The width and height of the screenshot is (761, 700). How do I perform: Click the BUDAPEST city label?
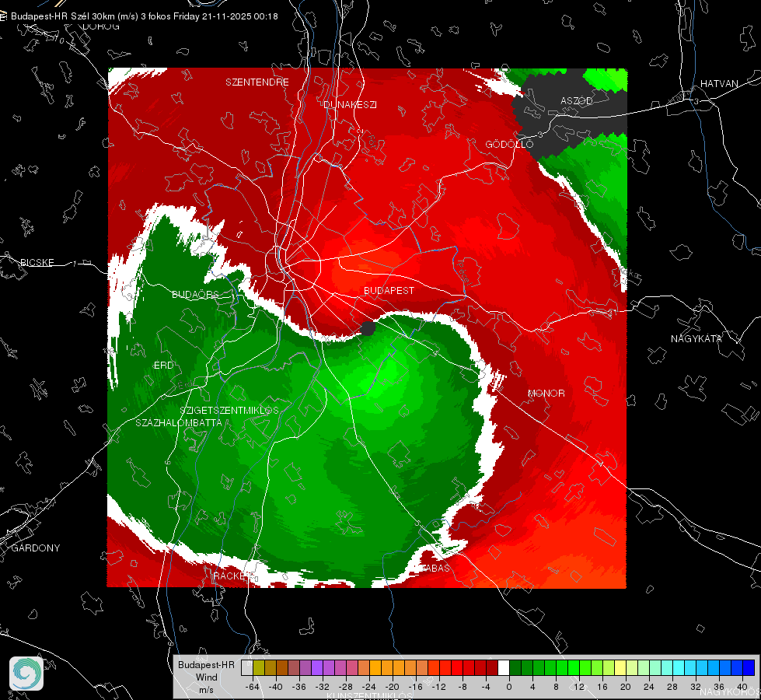click(x=389, y=290)
